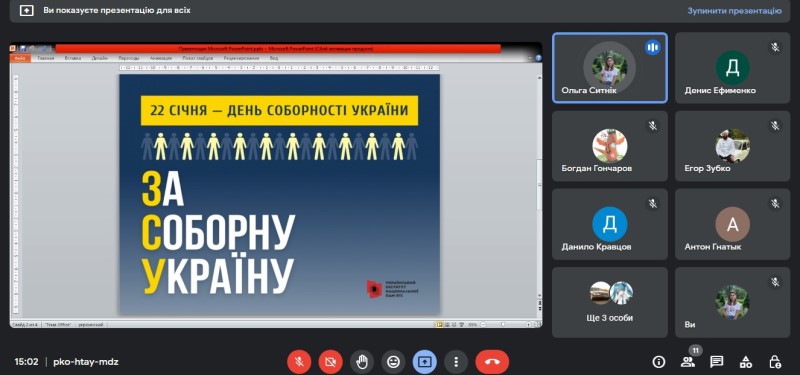
Task: Unmute the microphone in the call controls
Action: click(x=299, y=362)
